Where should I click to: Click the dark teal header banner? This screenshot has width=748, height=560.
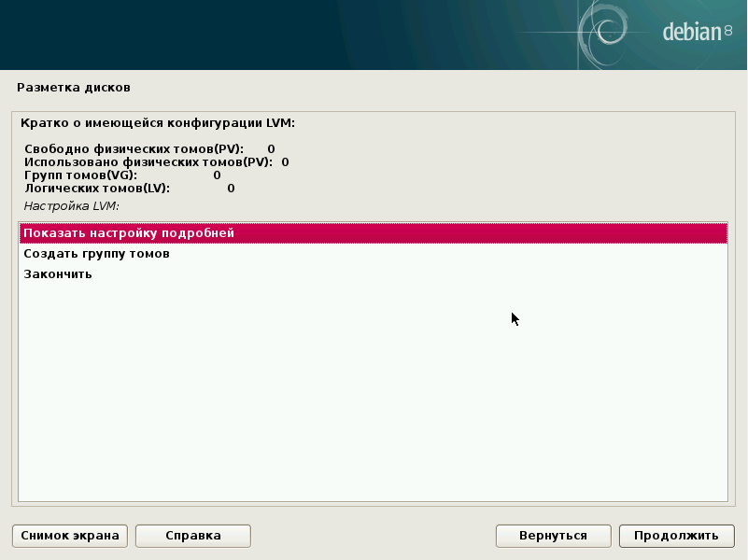pyautogui.click(x=280, y=35)
